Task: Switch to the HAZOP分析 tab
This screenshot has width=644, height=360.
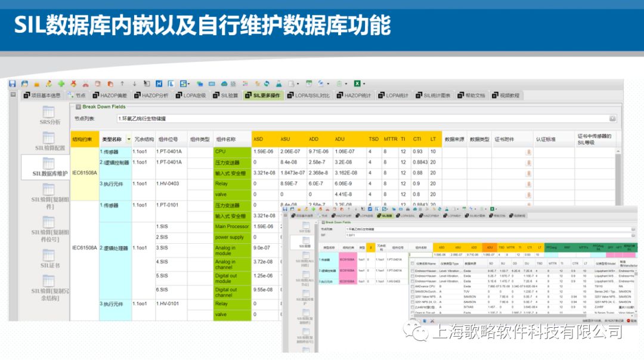Action: click(151, 95)
